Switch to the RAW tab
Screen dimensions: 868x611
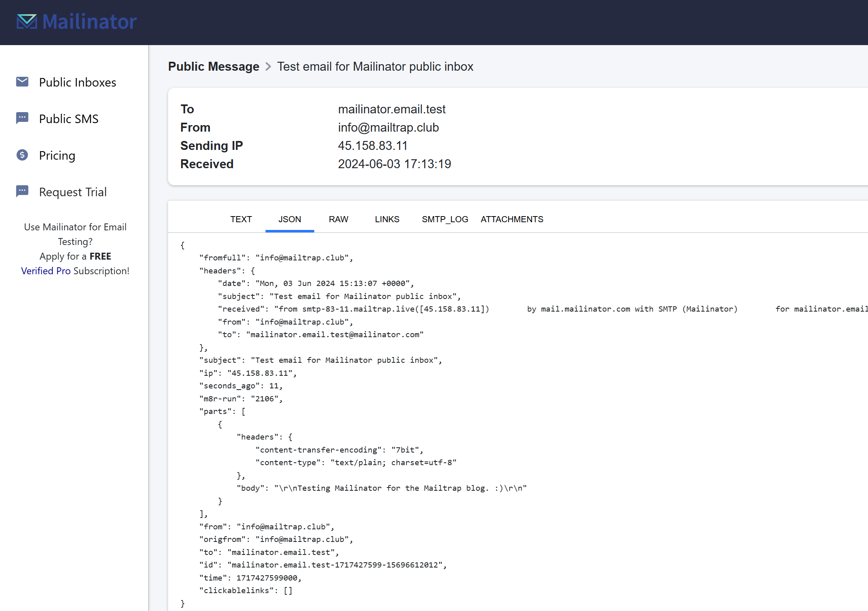pyautogui.click(x=339, y=219)
